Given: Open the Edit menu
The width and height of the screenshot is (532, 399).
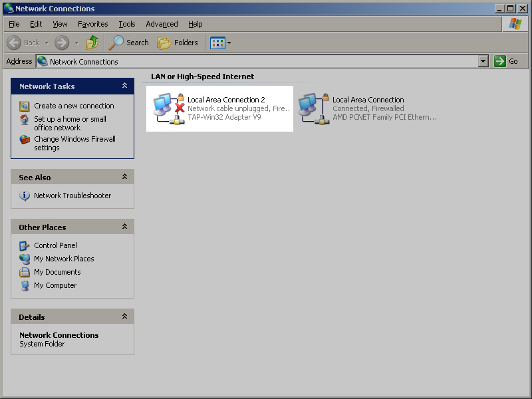Looking at the screenshot, I should tap(36, 24).
